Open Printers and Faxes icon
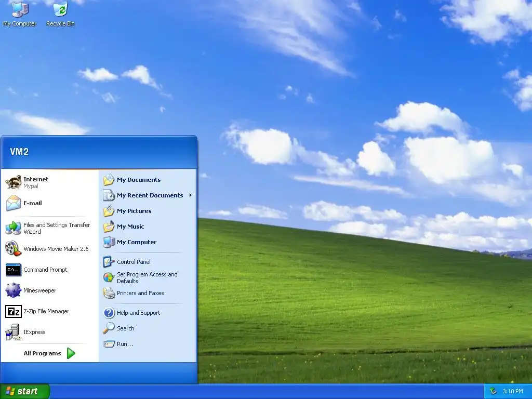Viewport: 532px width, 399px height. click(109, 293)
